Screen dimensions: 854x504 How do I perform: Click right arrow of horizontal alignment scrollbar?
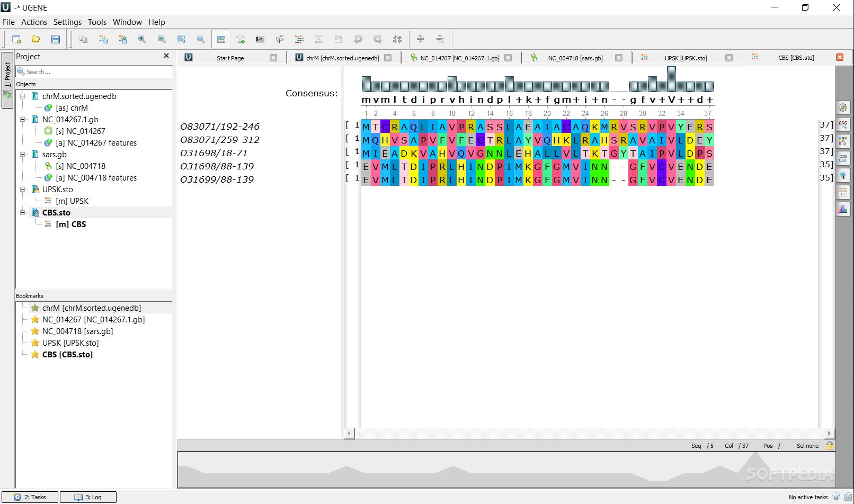click(830, 434)
